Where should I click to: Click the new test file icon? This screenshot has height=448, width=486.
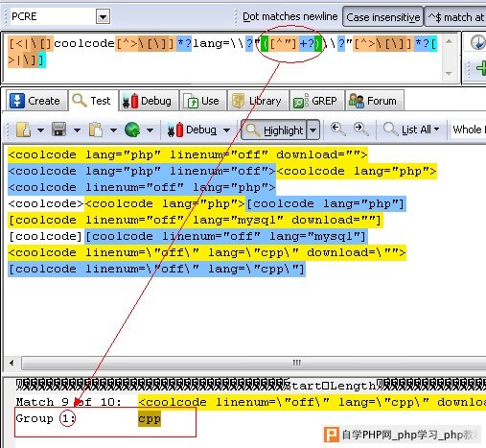pyautogui.click(x=24, y=130)
